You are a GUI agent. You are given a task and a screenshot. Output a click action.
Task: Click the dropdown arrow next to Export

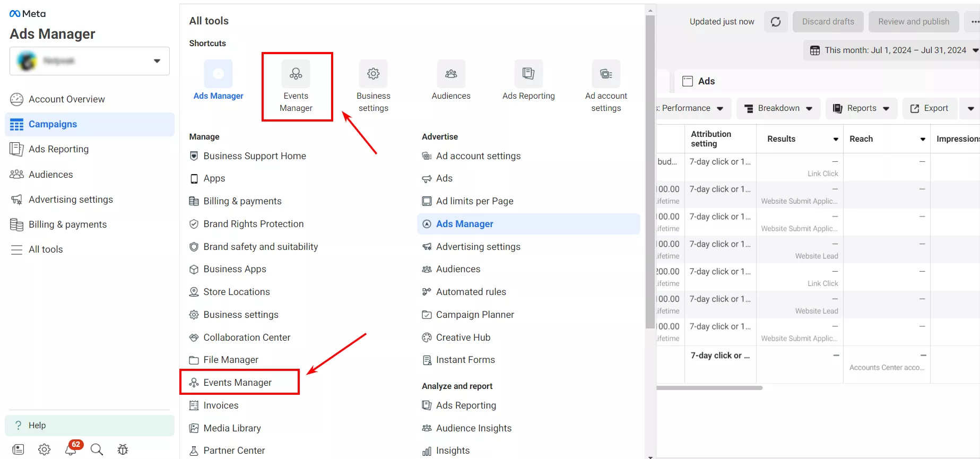click(970, 108)
